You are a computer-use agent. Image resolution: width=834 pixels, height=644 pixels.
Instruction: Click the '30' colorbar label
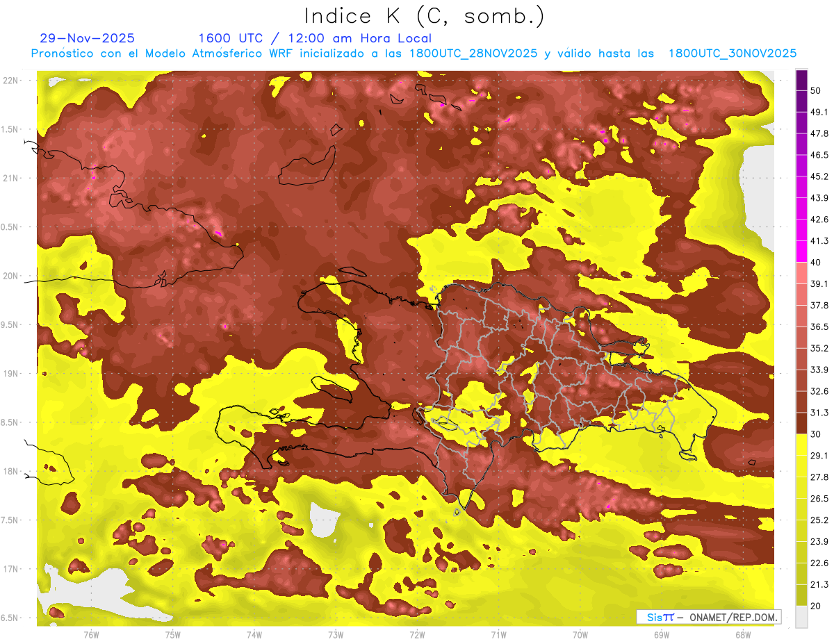click(x=817, y=434)
